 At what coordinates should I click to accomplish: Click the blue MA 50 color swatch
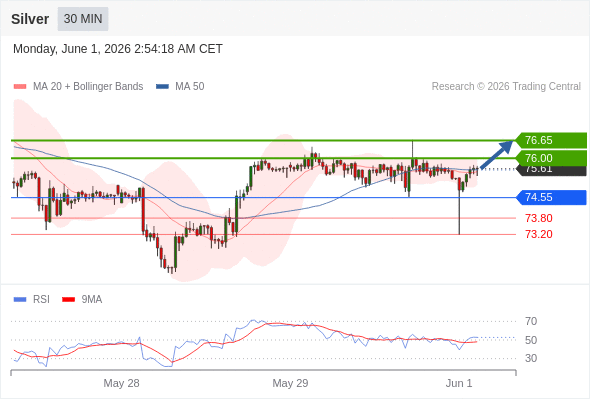162,87
